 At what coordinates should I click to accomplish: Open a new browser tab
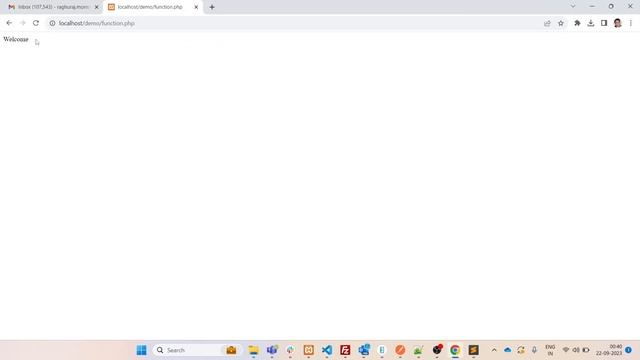click(212, 7)
